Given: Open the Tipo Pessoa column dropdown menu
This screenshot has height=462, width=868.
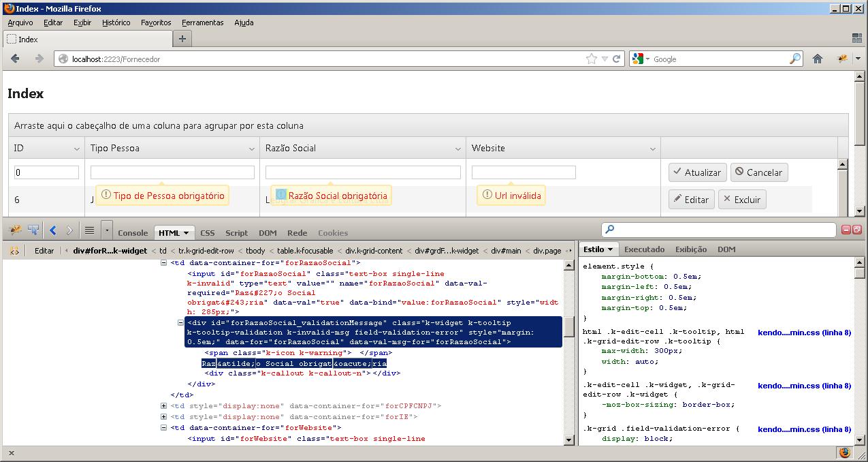Looking at the screenshot, I should click(x=253, y=149).
